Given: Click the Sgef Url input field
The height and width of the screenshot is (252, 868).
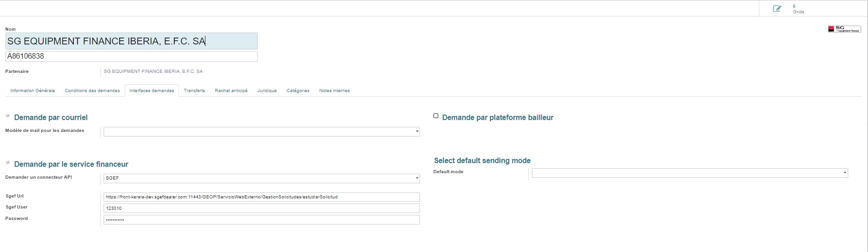Looking at the screenshot, I should point(261,197).
